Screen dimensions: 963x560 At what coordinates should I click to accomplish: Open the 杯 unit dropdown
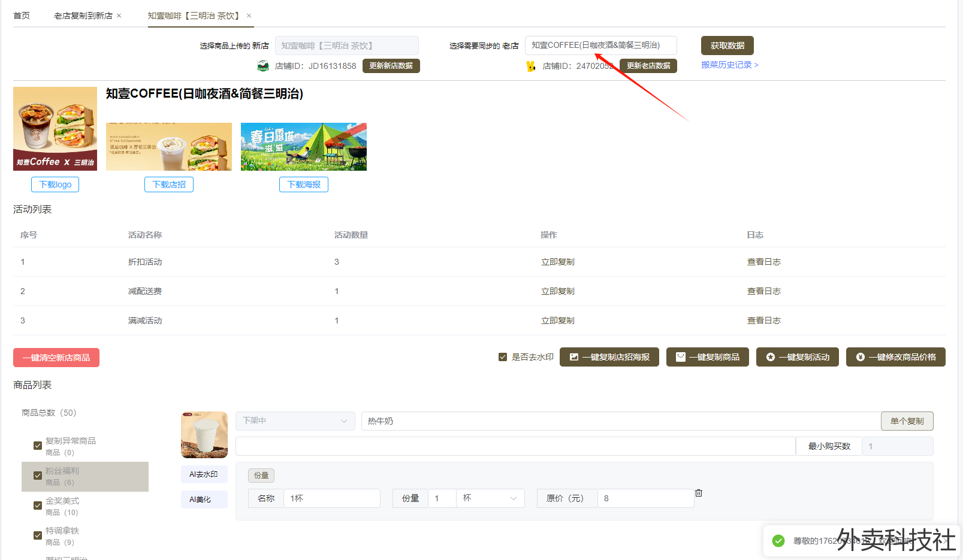coord(490,498)
